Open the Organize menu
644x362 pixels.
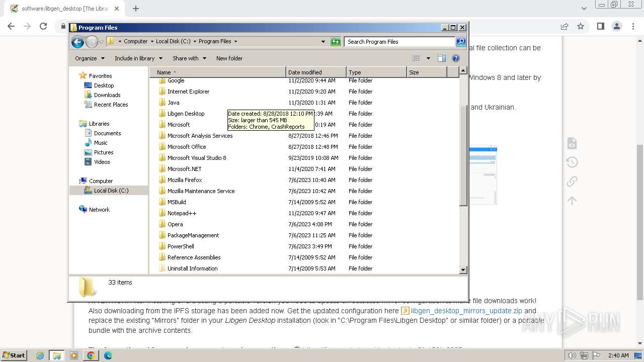point(90,58)
